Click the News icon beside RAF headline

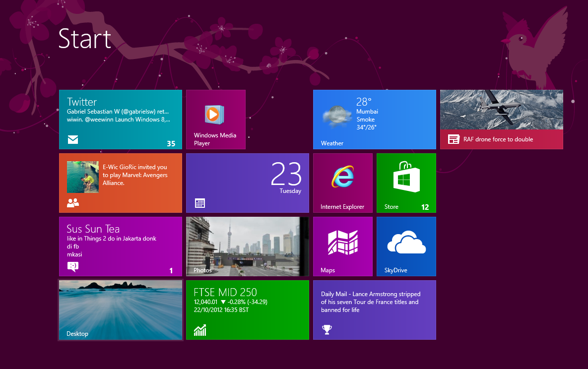[x=454, y=139]
